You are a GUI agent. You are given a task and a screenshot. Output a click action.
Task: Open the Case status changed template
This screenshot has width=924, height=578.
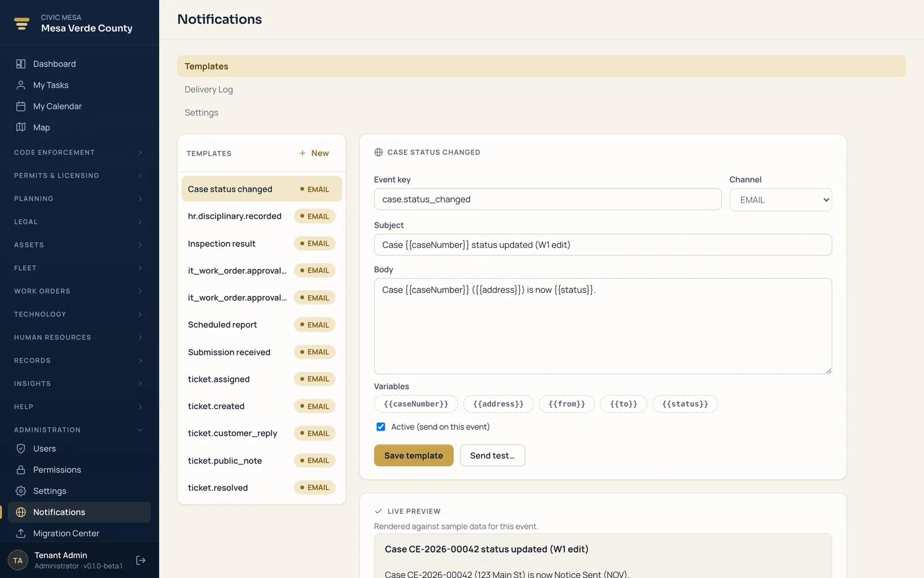[x=262, y=189]
